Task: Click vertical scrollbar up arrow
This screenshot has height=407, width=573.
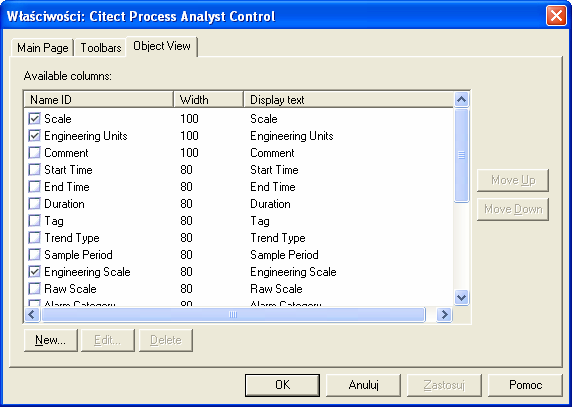Action: tap(462, 99)
